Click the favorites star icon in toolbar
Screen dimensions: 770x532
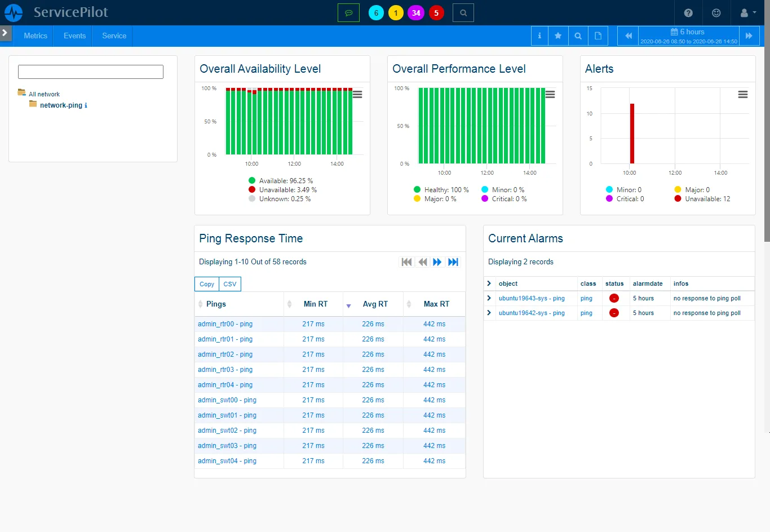pyautogui.click(x=558, y=35)
